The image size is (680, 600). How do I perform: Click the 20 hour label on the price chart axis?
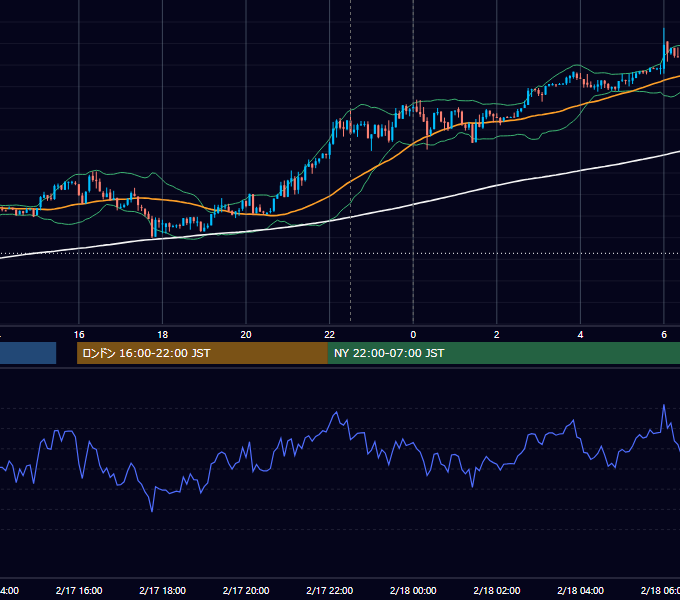[x=246, y=335]
